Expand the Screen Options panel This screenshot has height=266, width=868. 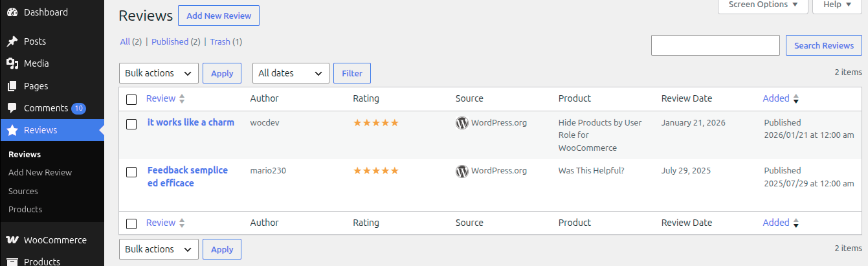[x=763, y=5]
